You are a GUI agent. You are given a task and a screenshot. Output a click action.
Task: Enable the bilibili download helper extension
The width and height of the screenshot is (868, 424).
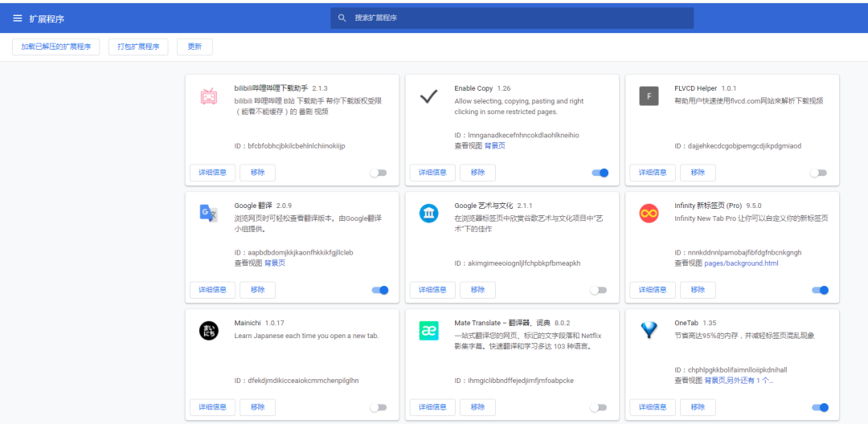point(379,173)
